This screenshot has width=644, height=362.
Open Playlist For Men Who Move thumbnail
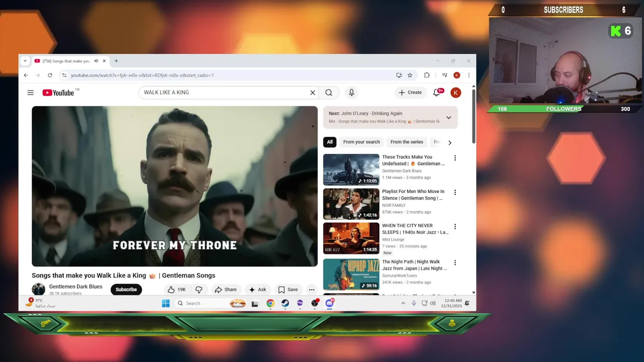coord(351,204)
